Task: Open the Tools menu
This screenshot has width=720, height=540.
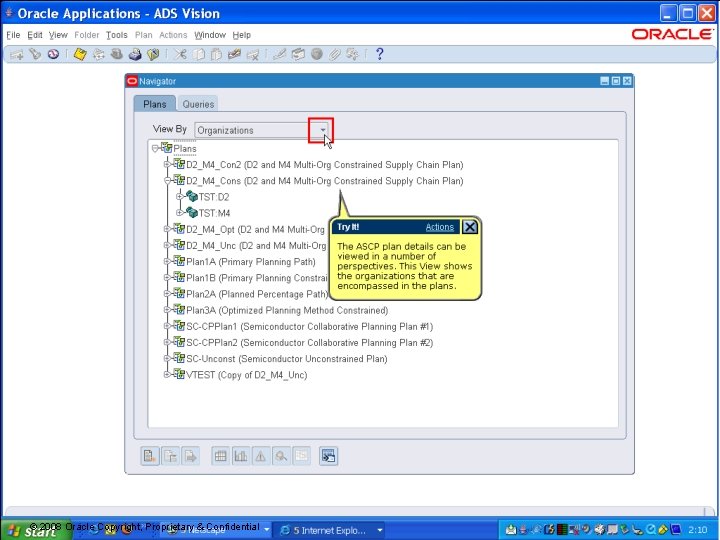Action: pos(117,35)
